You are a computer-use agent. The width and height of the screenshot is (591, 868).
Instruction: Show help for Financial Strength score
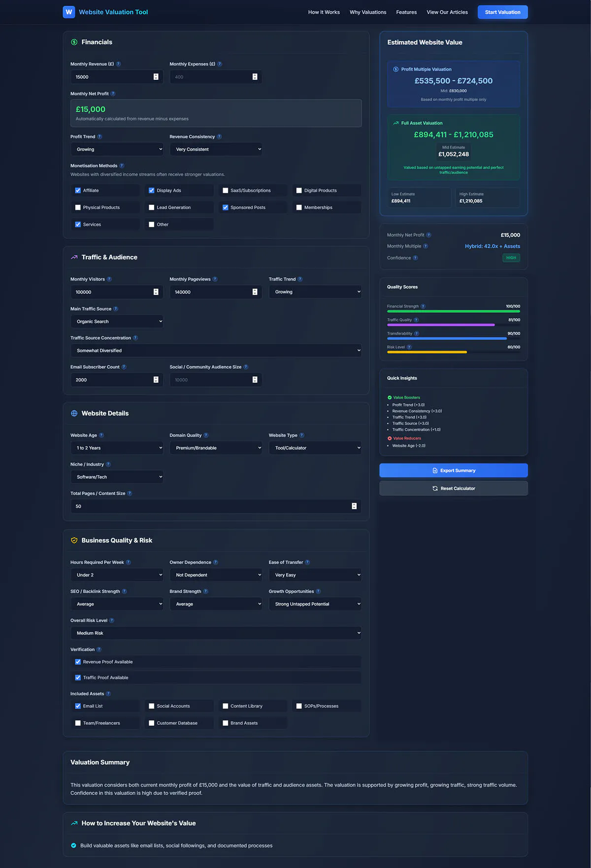(x=423, y=306)
